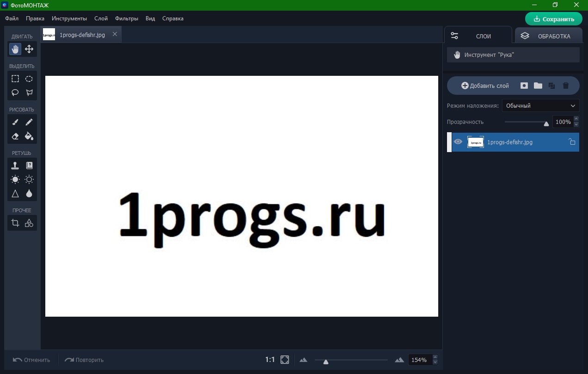Toggle 1:1 zoom view
Image resolution: width=588 pixels, height=374 pixels.
point(270,359)
